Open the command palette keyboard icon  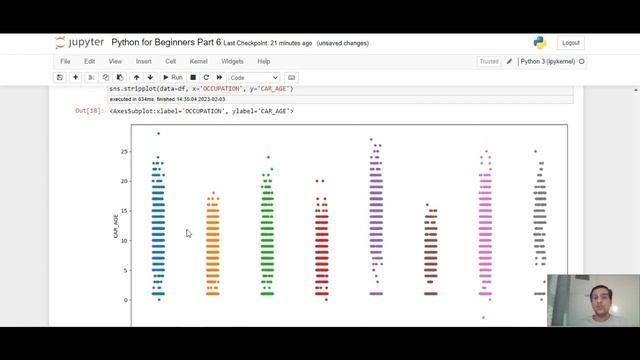291,78
